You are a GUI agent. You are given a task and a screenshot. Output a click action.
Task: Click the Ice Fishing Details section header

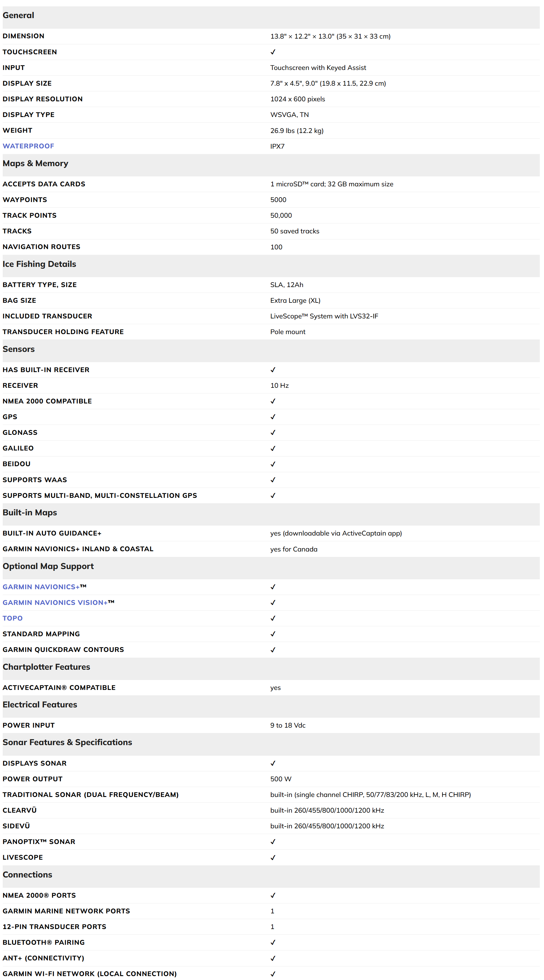pos(39,264)
